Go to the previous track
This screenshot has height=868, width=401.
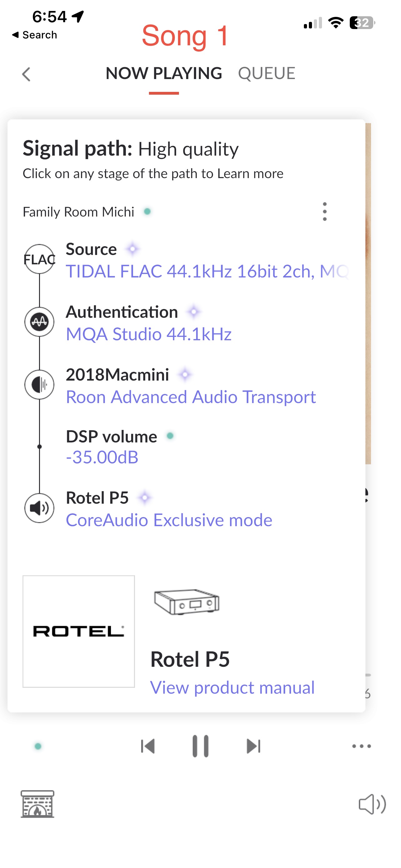coord(148,746)
